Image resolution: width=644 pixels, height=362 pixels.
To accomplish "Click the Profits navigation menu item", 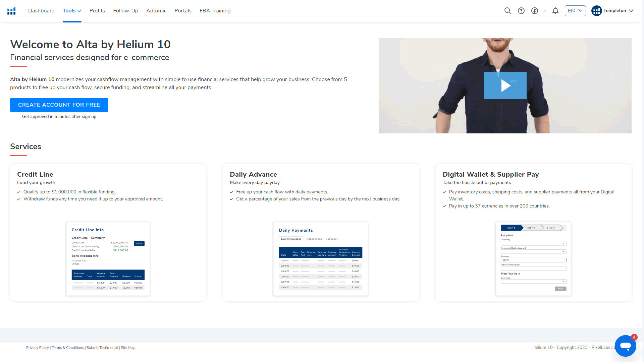I will point(96,11).
